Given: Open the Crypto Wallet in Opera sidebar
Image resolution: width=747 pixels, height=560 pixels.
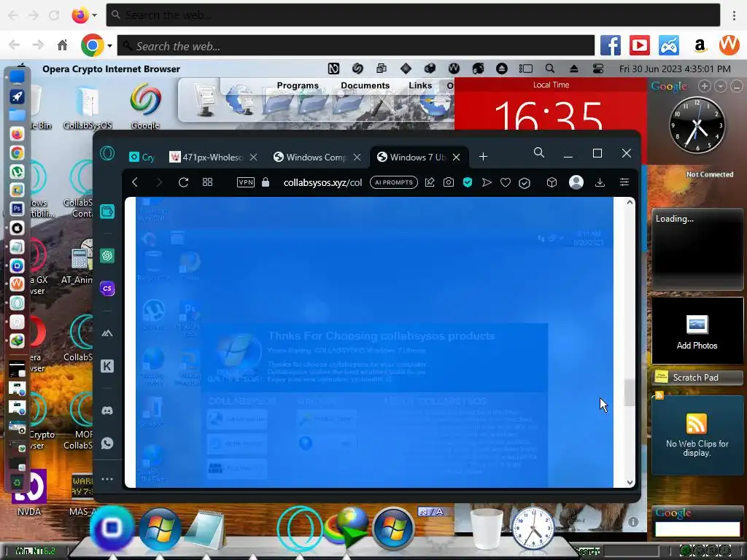Looking at the screenshot, I should (107, 211).
